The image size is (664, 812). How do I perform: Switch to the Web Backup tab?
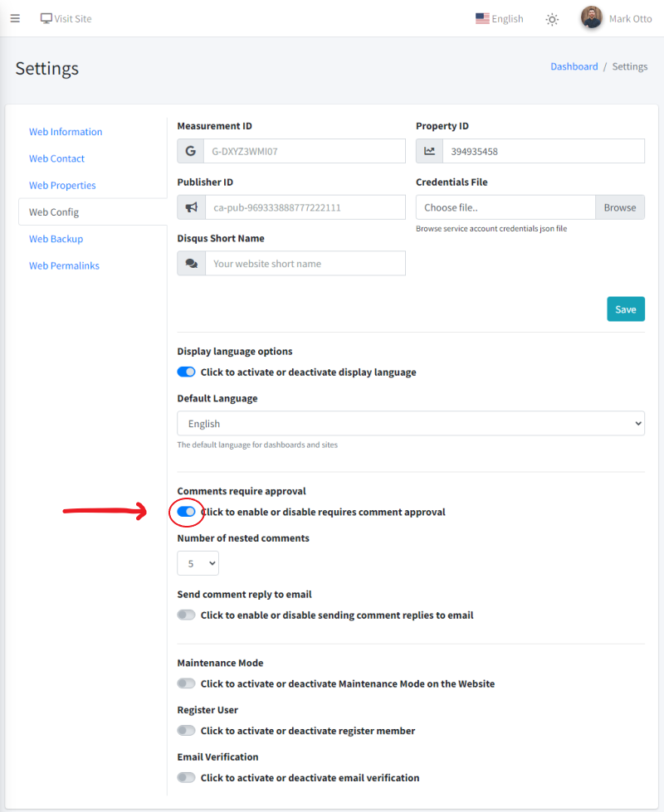coord(56,238)
